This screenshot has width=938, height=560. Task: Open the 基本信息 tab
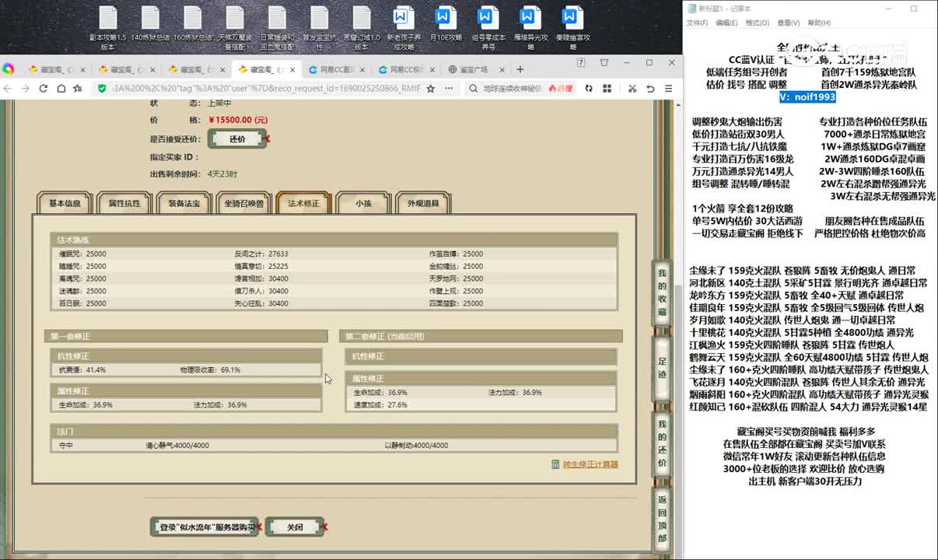(65, 204)
